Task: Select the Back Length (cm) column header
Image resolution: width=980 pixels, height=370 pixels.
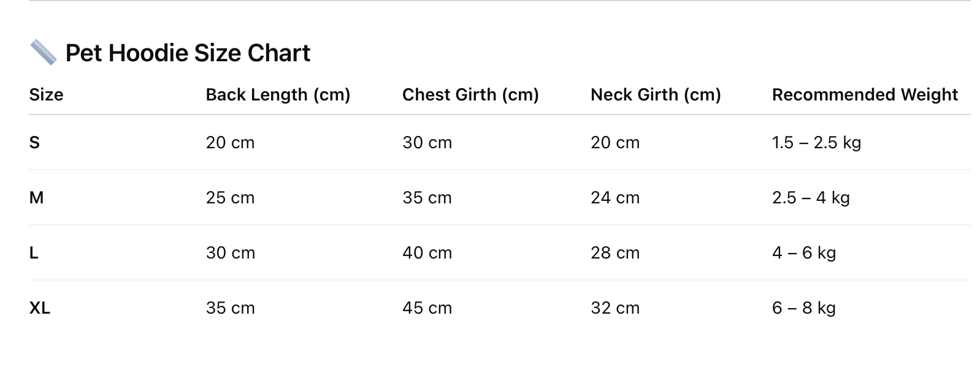Action: (x=278, y=95)
